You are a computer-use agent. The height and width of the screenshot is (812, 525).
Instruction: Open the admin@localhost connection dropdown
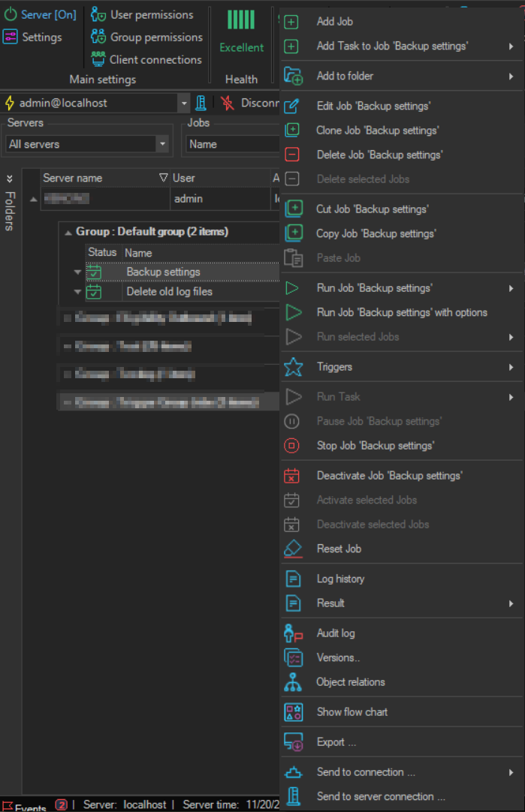[184, 103]
